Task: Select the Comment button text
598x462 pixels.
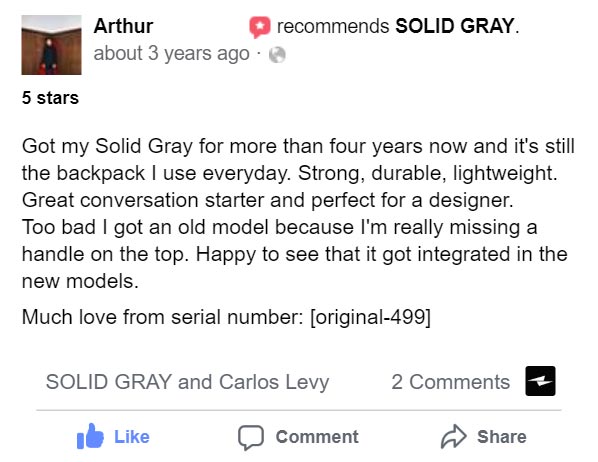Action: pos(317,437)
